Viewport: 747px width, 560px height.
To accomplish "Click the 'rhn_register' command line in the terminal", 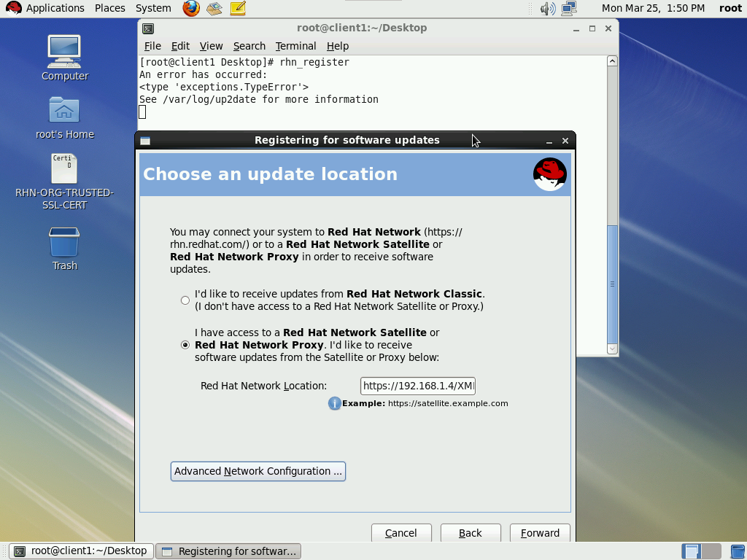I will [244, 63].
